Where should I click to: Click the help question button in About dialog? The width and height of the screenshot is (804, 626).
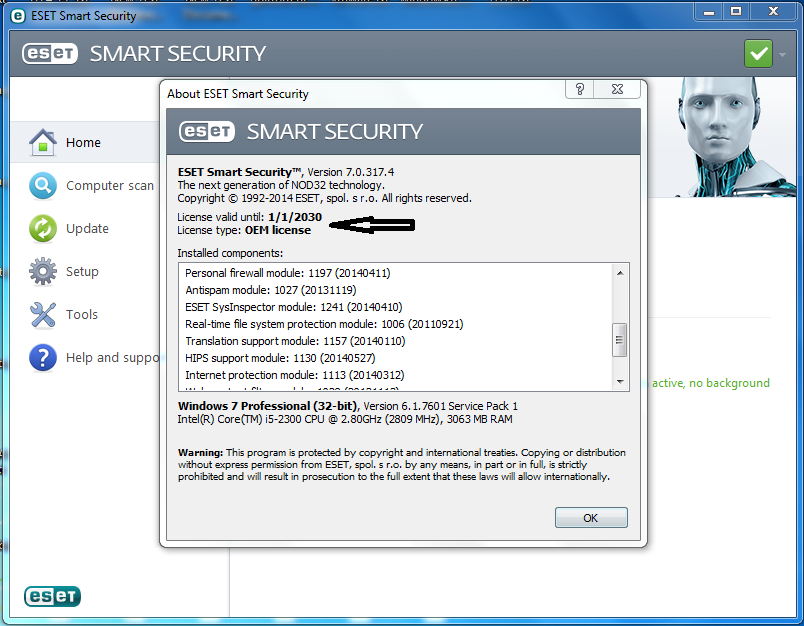579,89
